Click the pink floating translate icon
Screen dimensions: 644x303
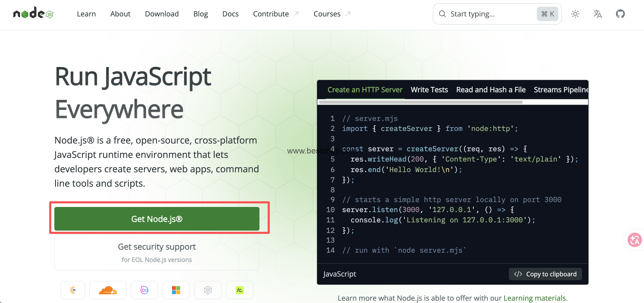pos(635,240)
